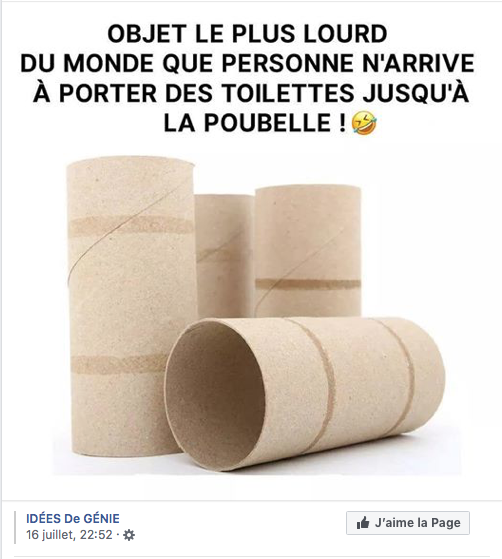Click the LA POUBELLE ! caption text
Screen dimensions: 502x559
(x=254, y=123)
